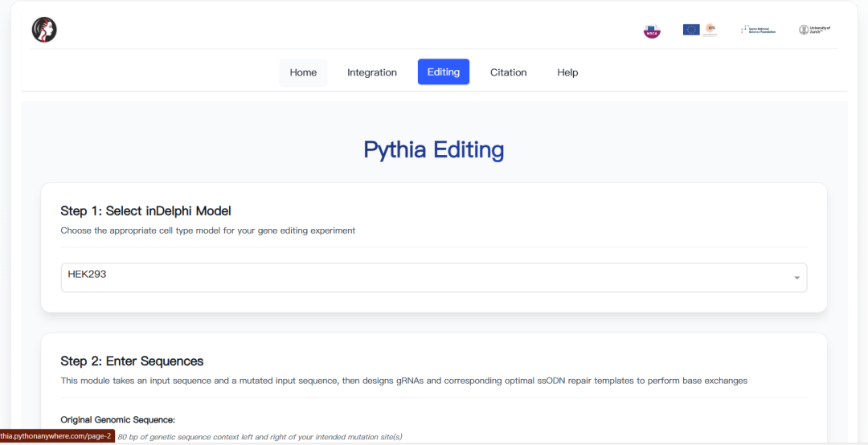Select the active Editing tab
The width and height of the screenshot is (868, 445).
[443, 72]
